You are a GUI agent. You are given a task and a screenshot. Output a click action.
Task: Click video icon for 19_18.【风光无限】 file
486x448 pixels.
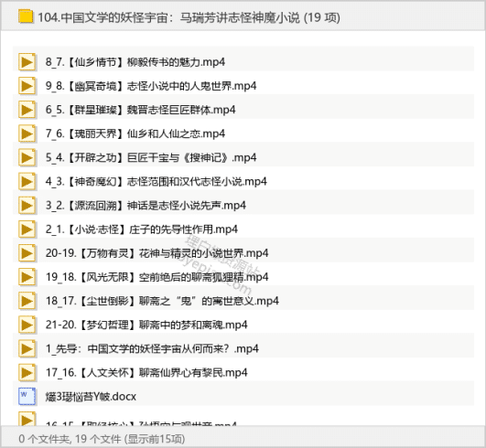[x=27, y=277]
